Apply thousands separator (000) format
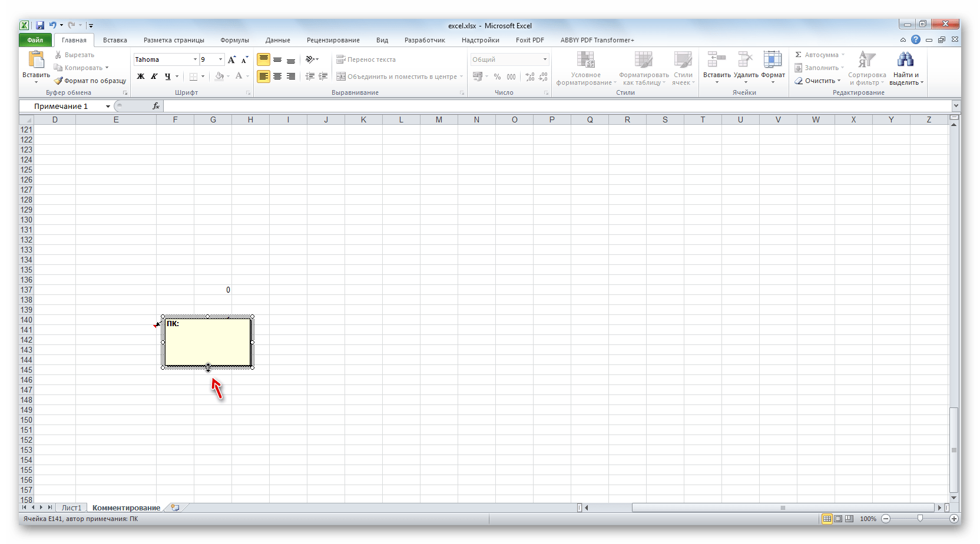The width and height of the screenshot is (980, 544). click(511, 77)
